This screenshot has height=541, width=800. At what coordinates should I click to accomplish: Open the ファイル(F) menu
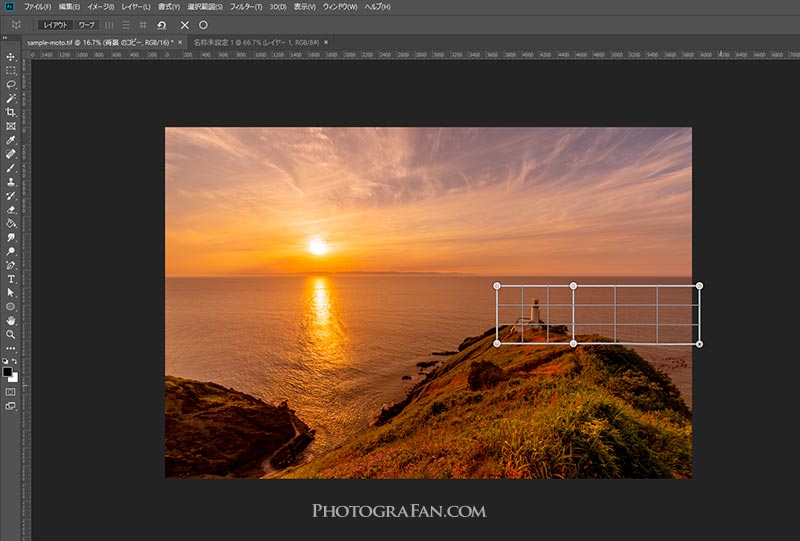click(38, 7)
